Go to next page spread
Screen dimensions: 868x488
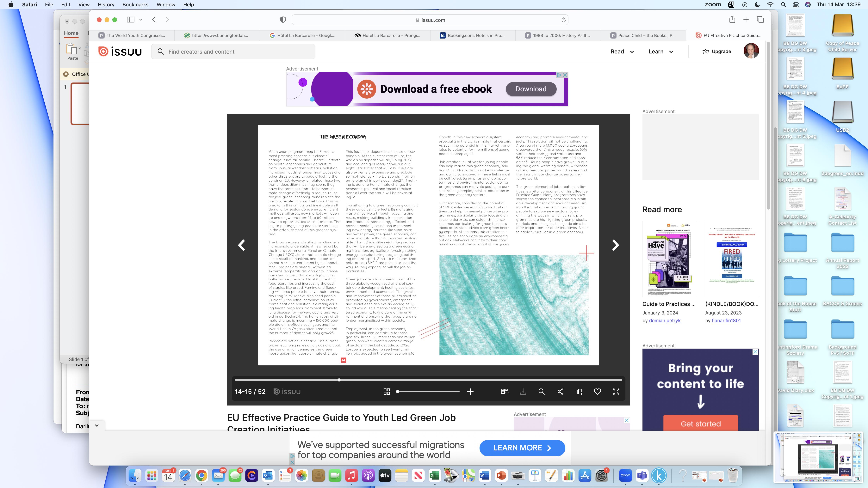click(615, 245)
